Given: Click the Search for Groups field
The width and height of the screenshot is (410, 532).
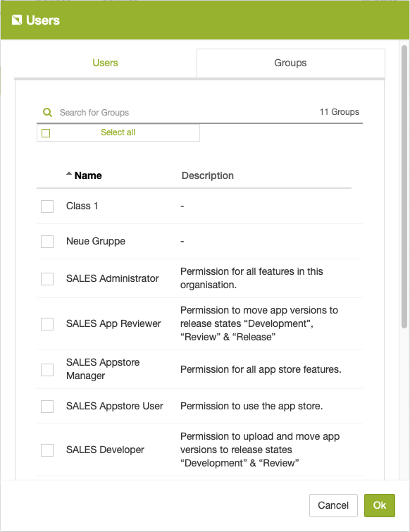Looking at the screenshot, I should [187, 112].
